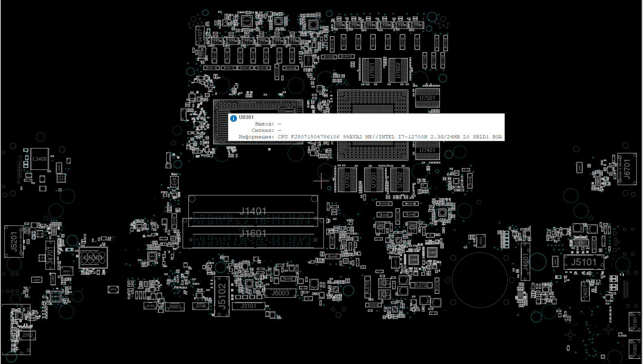Click the J4601 vertical connector
643x364 pixels.
[x=526, y=262]
